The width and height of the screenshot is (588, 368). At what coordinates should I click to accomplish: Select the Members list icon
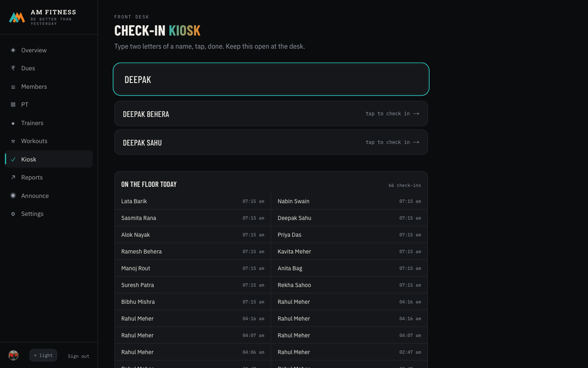(x=13, y=87)
